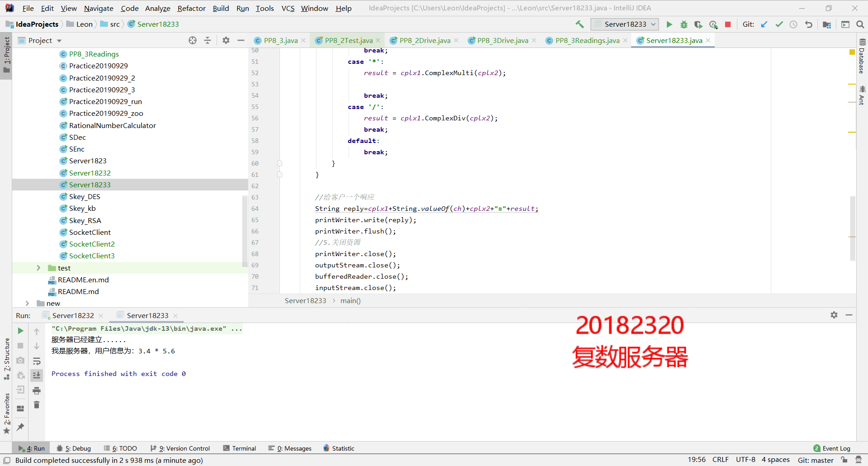Collapse all in Project panel
The image size is (868, 466).
coord(208,40)
